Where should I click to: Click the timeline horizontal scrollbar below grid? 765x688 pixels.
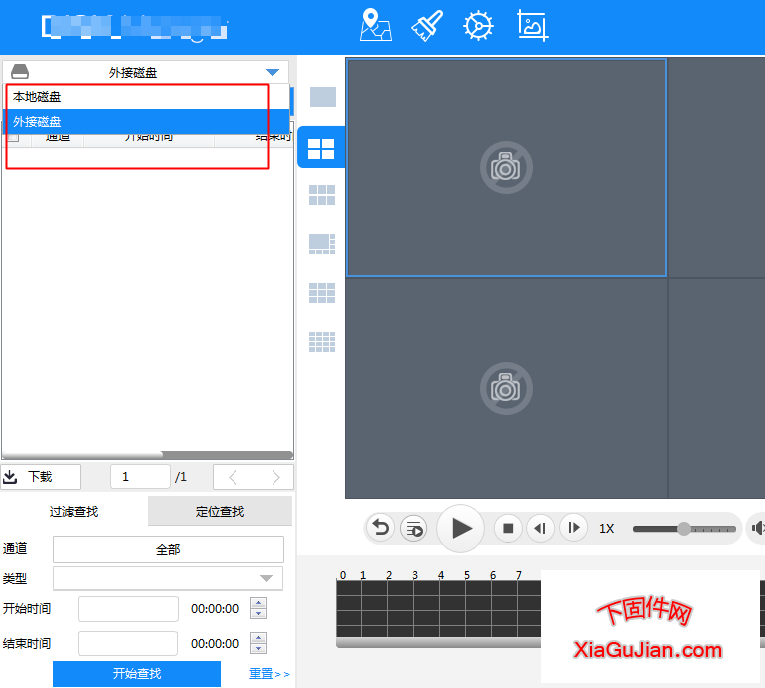point(438,643)
